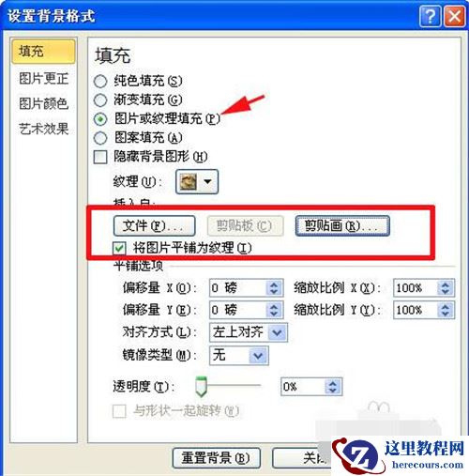Click the transparency (透明度) slider handle
This screenshot has height=476, width=469.
[x=201, y=387]
